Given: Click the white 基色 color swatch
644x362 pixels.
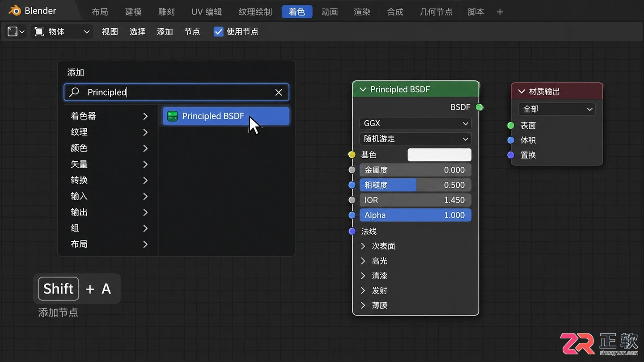Looking at the screenshot, I should click(x=439, y=155).
